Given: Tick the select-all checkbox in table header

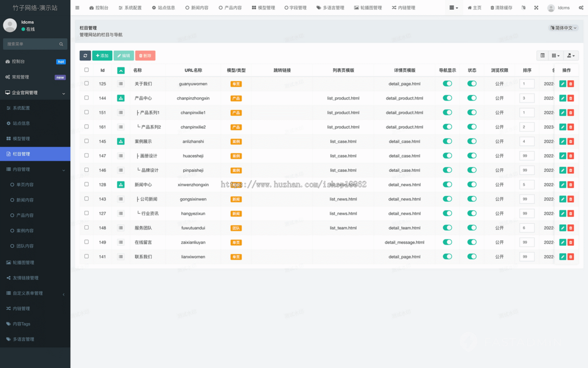Looking at the screenshot, I should pyautogui.click(x=87, y=70).
